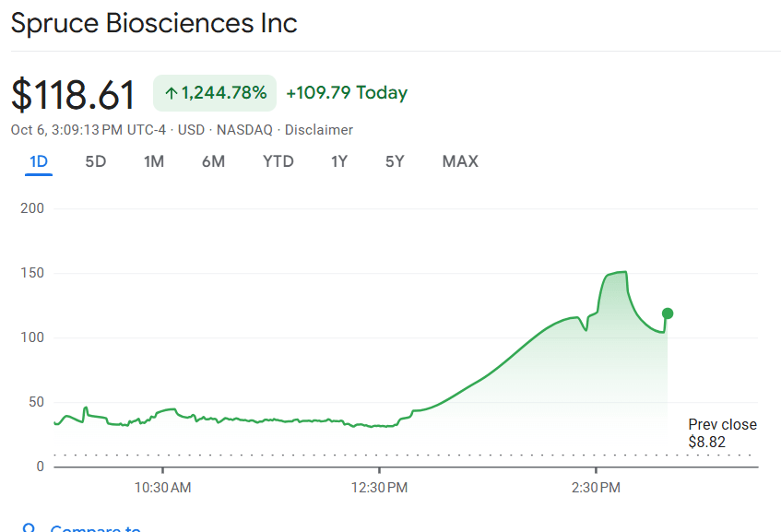Image resolution: width=781 pixels, height=532 pixels.
Task: Switch chart to YTD view
Action: coord(278,161)
